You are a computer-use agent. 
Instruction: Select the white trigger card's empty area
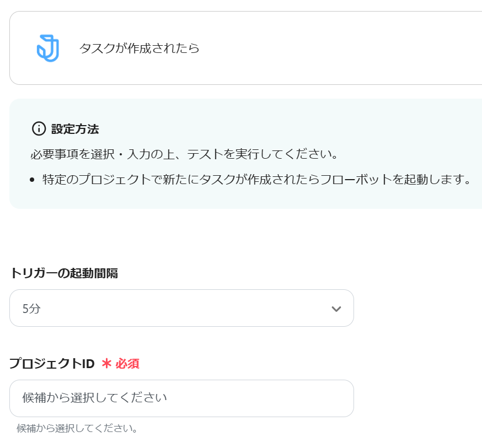(x=331, y=48)
